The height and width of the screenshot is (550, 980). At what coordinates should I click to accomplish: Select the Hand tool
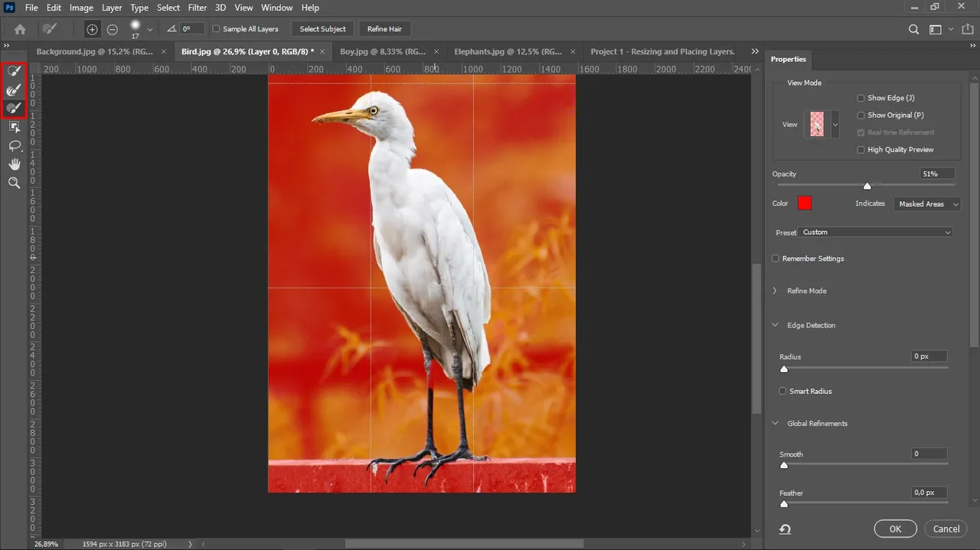tap(14, 164)
